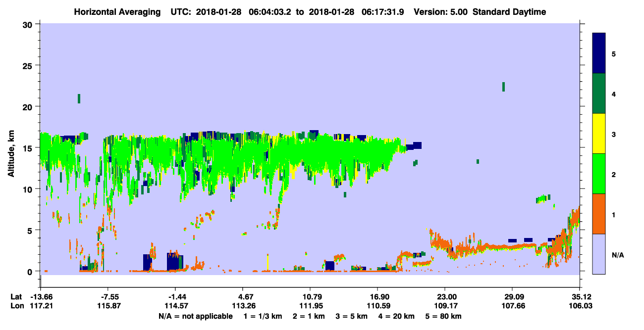Click the longitude value '107.66'
This screenshot has width=644, height=330.
pos(512,306)
